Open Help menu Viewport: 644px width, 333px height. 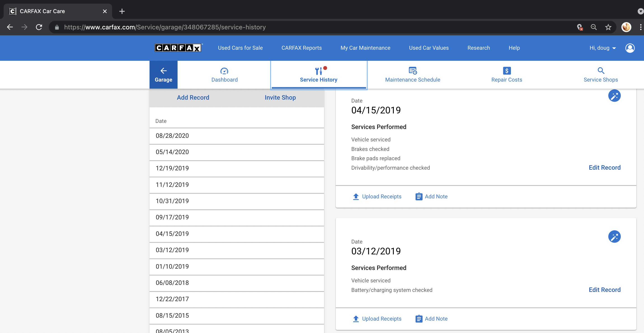[514, 48]
